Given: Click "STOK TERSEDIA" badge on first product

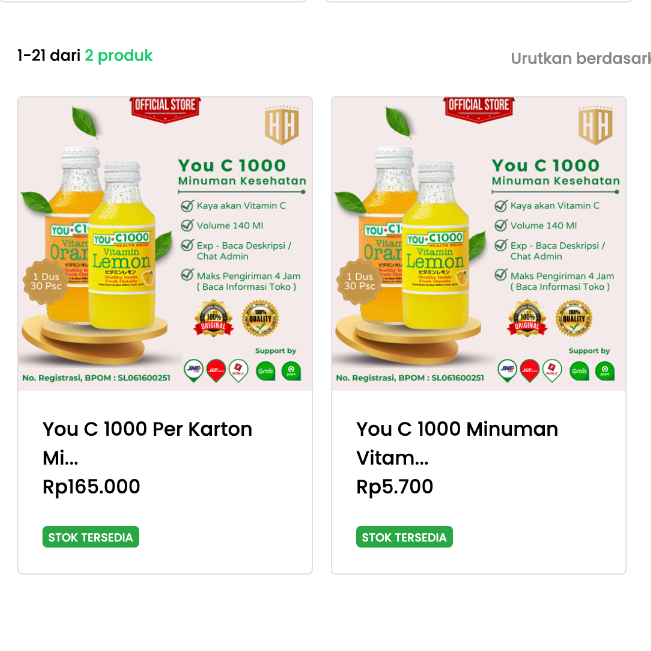Looking at the screenshot, I should (x=90, y=537).
